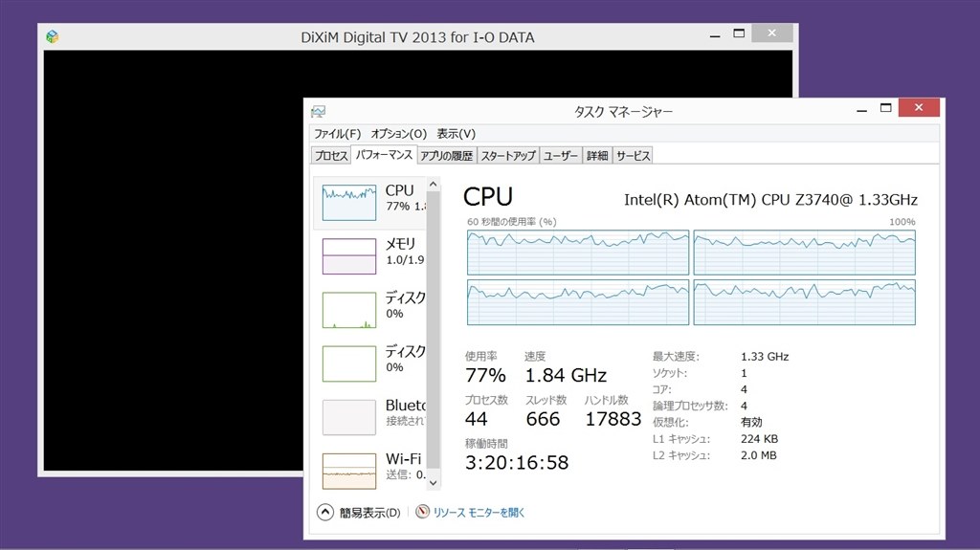Open the 表示(V) menu

click(x=456, y=134)
